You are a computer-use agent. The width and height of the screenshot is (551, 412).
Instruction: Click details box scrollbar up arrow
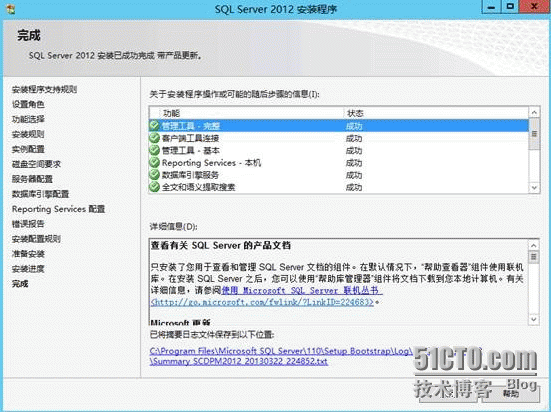(x=533, y=245)
